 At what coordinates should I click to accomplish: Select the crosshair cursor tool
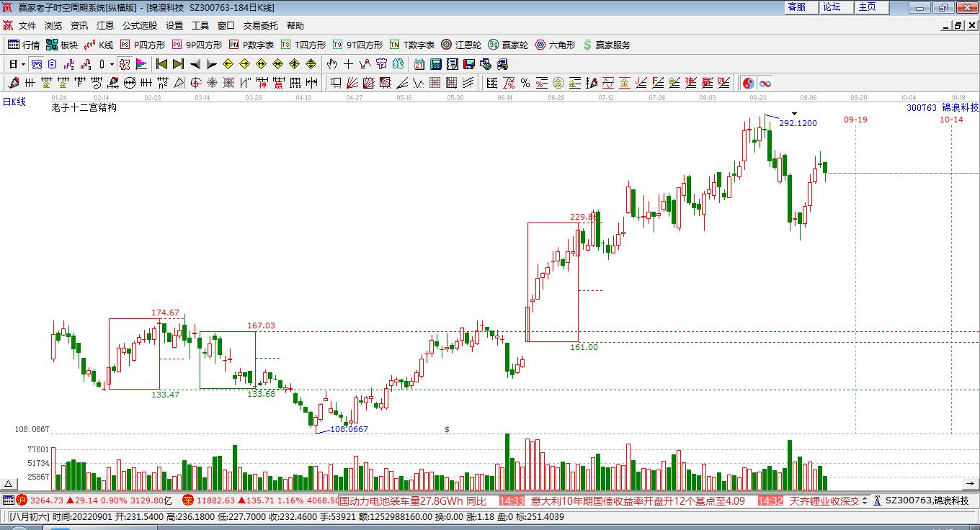click(348, 64)
